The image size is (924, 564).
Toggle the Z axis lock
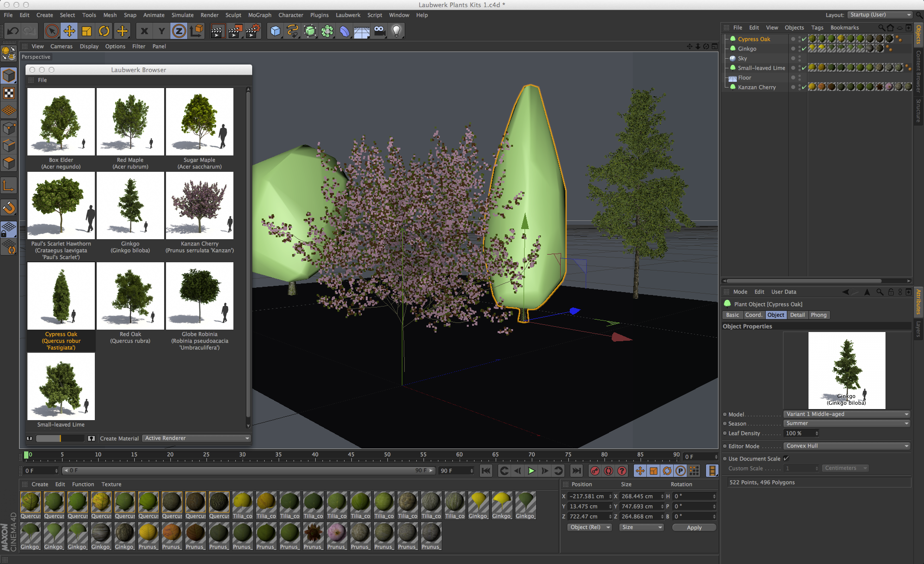coord(179,31)
